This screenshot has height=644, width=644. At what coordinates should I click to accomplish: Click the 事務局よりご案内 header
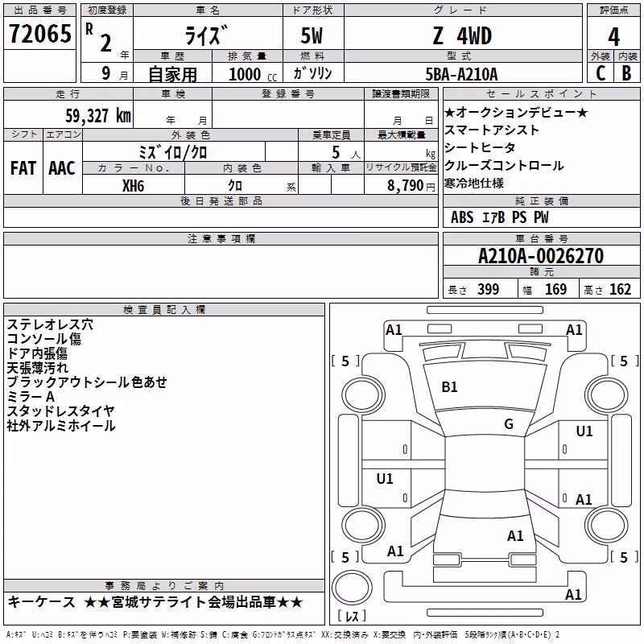pyautogui.click(x=164, y=586)
